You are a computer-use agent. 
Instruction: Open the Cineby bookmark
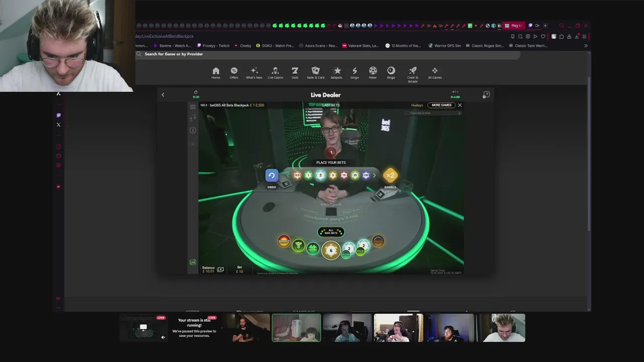tap(243, 46)
